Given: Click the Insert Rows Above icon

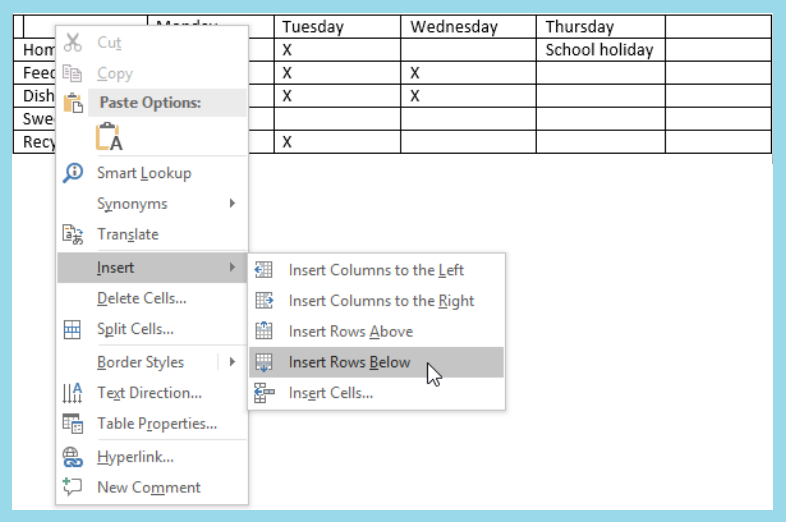Looking at the screenshot, I should (264, 331).
